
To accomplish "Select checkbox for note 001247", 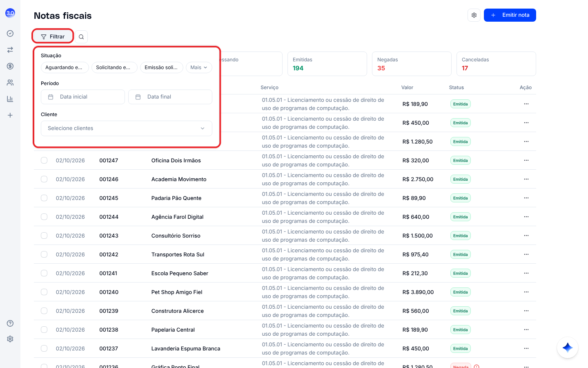I will [44, 160].
